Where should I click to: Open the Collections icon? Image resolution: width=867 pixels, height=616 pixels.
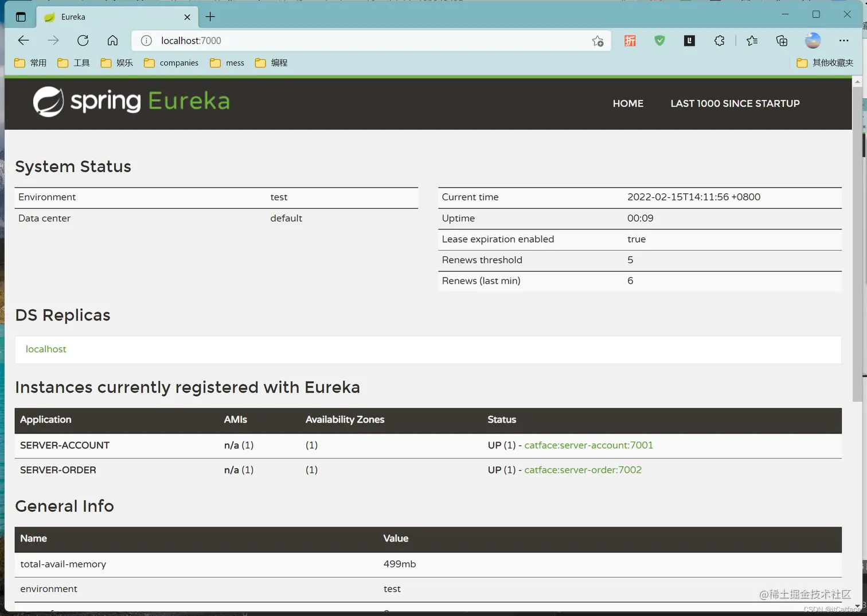(782, 41)
